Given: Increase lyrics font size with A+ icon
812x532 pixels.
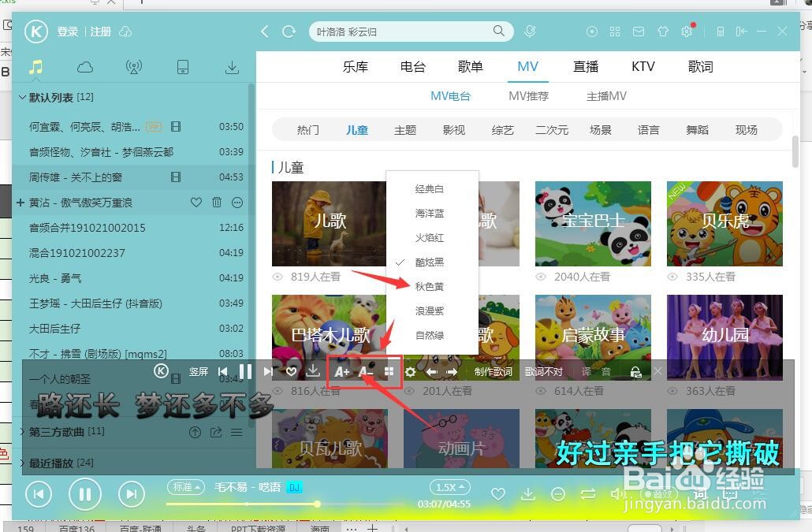Looking at the screenshot, I should [x=341, y=371].
